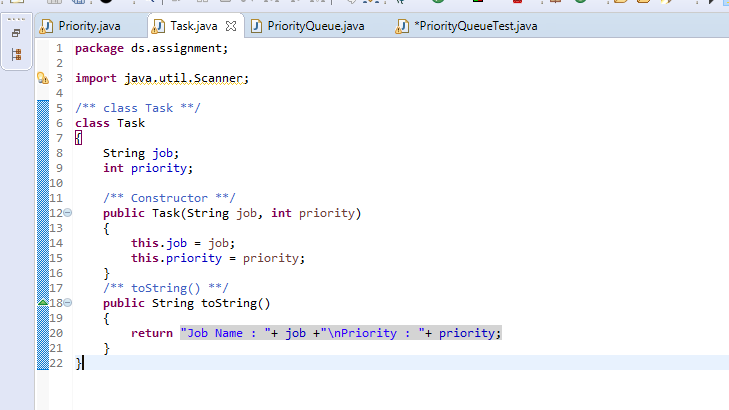
Task: Click the PriorityQueue.java file icon
Action: tap(256, 26)
